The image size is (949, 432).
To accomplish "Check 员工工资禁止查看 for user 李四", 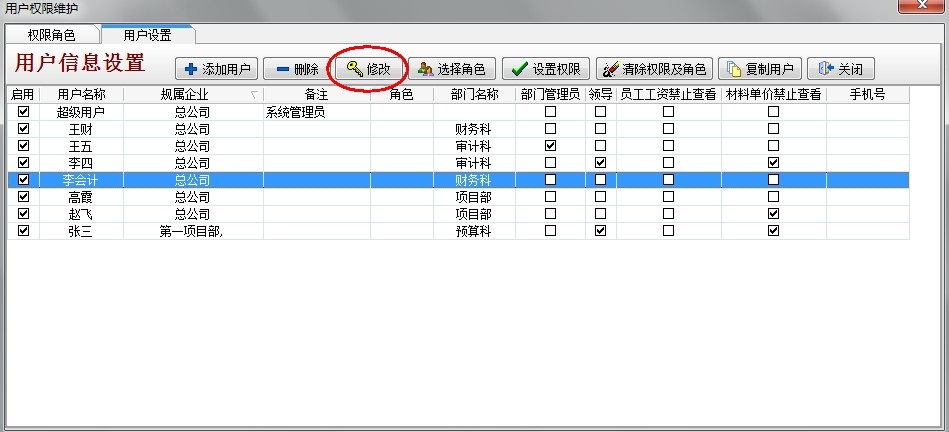I will click(x=668, y=163).
